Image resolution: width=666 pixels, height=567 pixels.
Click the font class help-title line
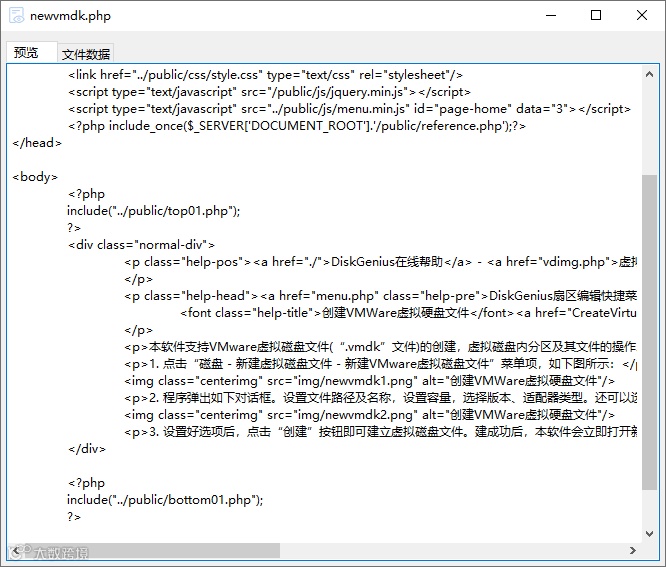click(x=409, y=313)
